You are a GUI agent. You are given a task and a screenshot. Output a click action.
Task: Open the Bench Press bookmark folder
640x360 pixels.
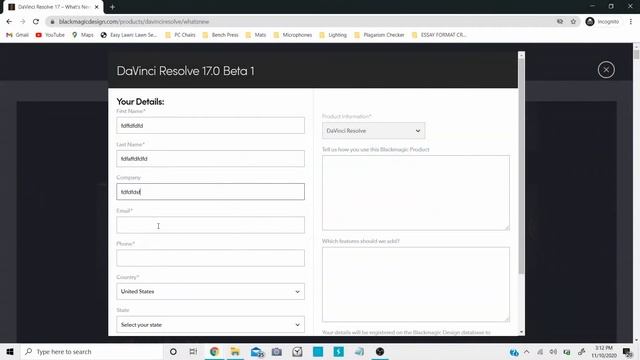click(220, 35)
